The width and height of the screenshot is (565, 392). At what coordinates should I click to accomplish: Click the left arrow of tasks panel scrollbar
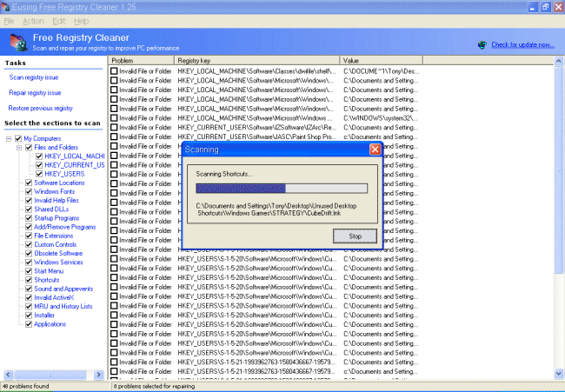[x=8, y=375]
